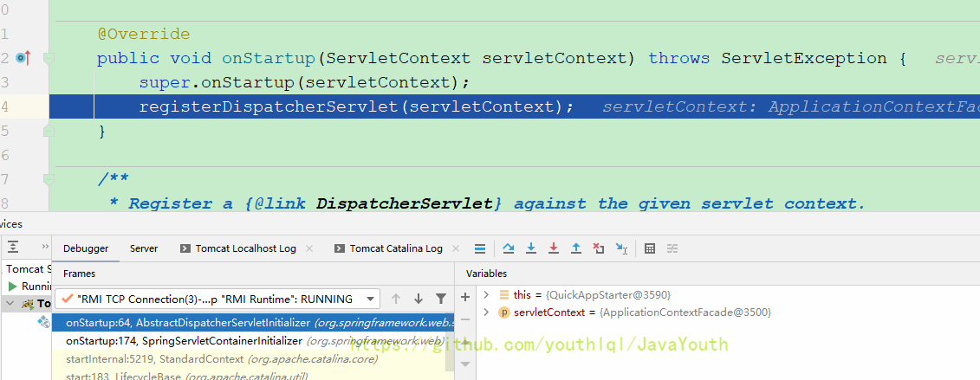Click the red Force Step Into icon
980x380 pixels.
(554, 248)
